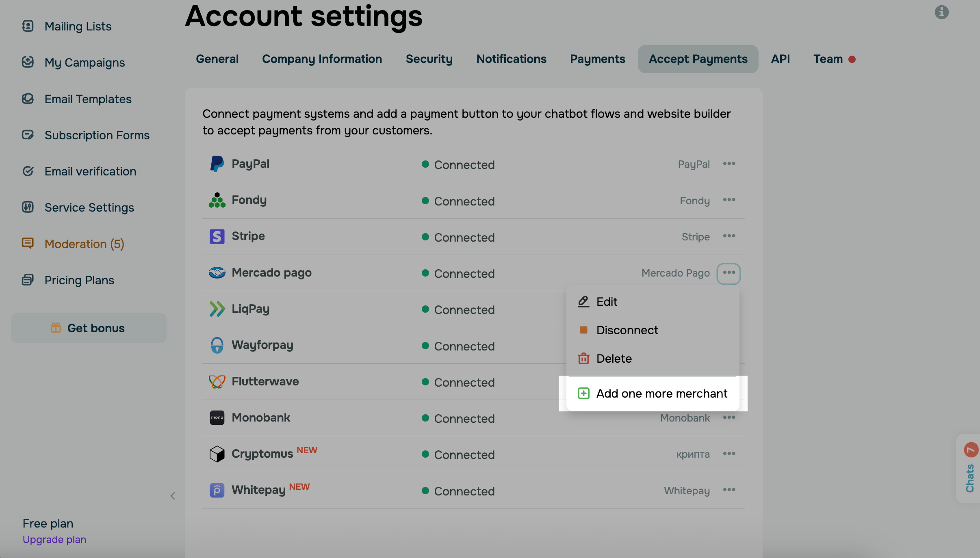Open three-dots menu for Stripe row
The width and height of the screenshot is (980, 558).
pos(729,236)
